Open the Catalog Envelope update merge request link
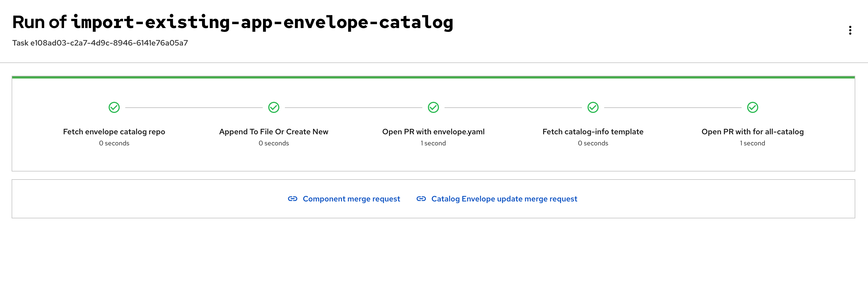868x283 pixels. pos(504,199)
